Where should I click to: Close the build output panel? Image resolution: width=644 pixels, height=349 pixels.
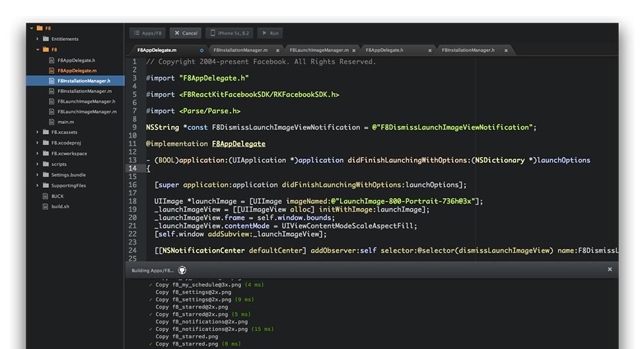(609, 269)
